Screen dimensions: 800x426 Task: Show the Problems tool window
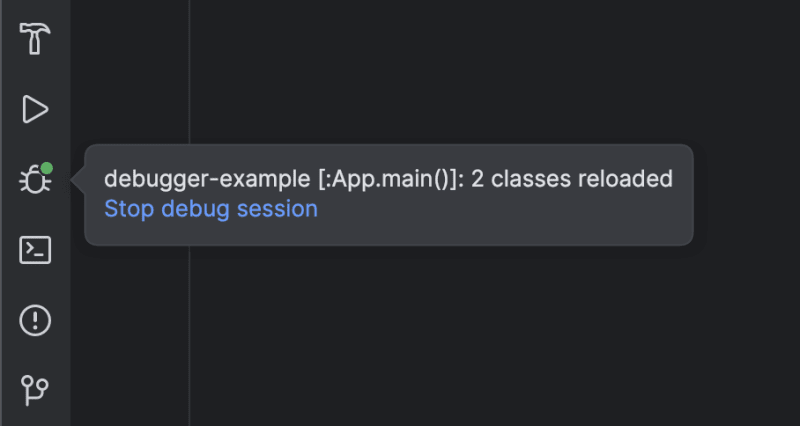pos(35,321)
